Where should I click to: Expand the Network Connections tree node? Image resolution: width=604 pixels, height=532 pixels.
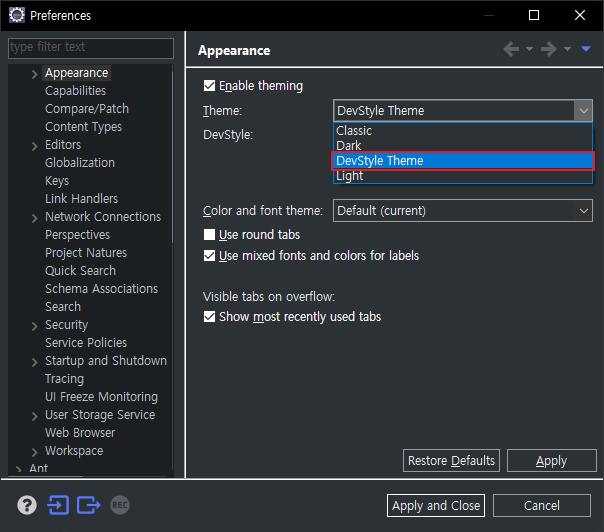34,218
